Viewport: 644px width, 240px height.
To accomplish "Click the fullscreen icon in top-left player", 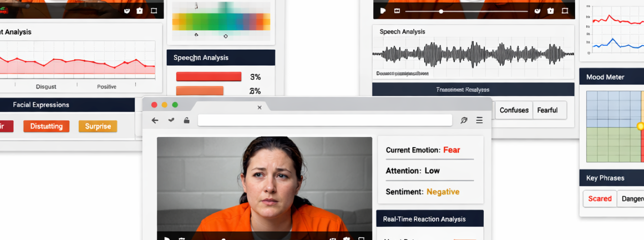I will coord(154,10).
